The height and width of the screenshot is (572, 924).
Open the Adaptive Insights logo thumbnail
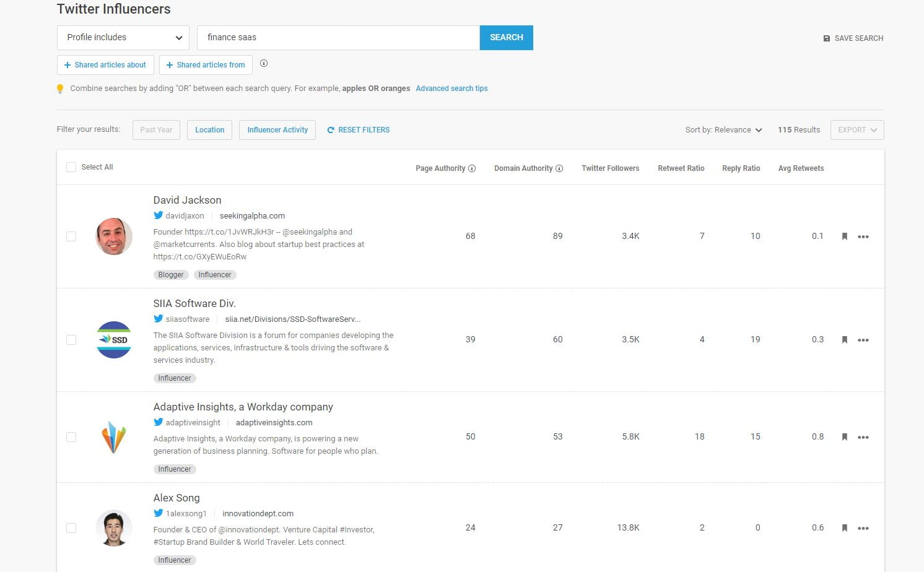pyautogui.click(x=114, y=437)
